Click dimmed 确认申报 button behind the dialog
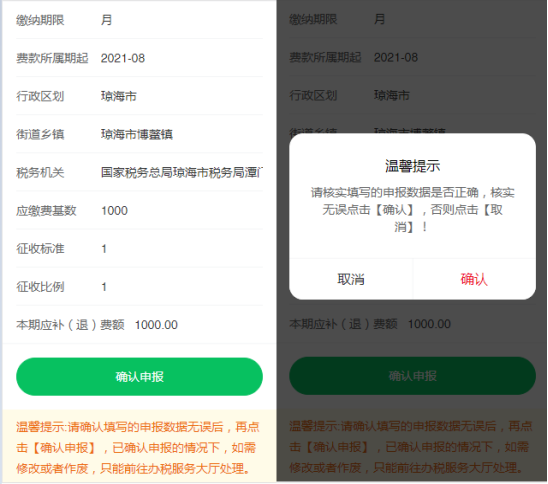Image resolution: width=548 pixels, height=484 pixels. tap(412, 376)
